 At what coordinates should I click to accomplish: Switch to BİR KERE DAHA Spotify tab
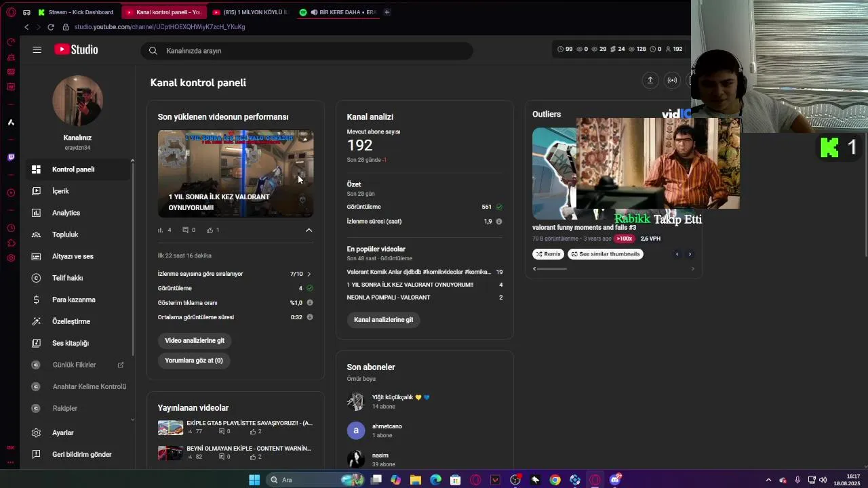[x=337, y=12]
